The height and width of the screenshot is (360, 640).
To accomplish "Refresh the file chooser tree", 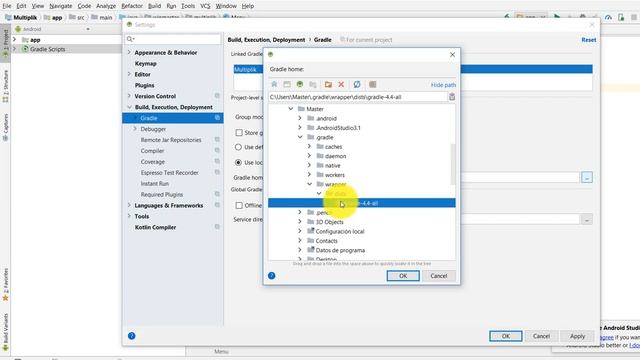I will (x=357, y=84).
